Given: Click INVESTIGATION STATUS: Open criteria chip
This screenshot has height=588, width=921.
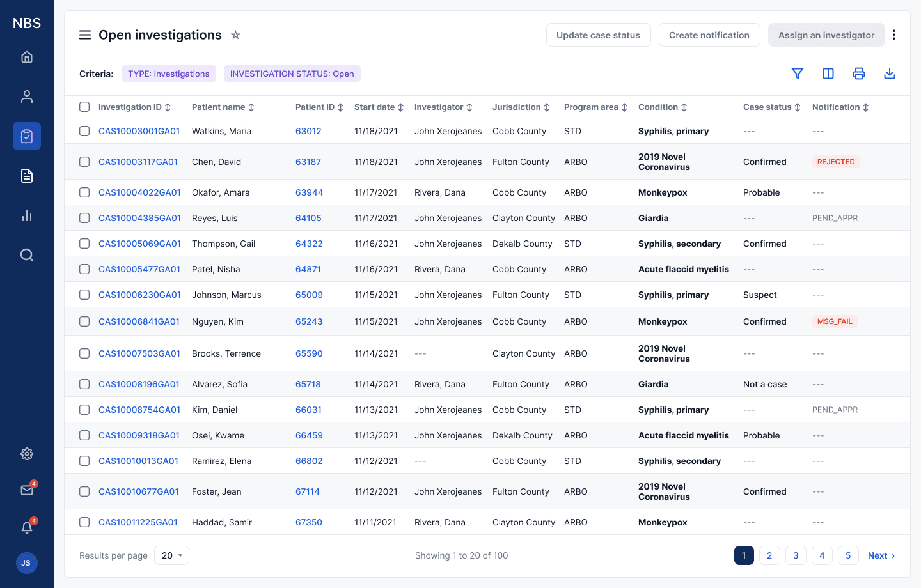Looking at the screenshot, I should tap(292, 73).
